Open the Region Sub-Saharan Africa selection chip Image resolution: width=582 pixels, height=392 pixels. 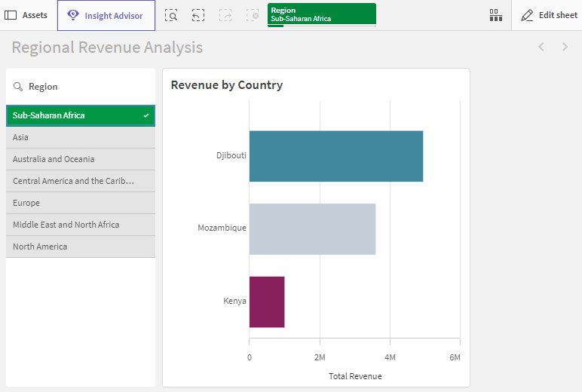point(321,15)
